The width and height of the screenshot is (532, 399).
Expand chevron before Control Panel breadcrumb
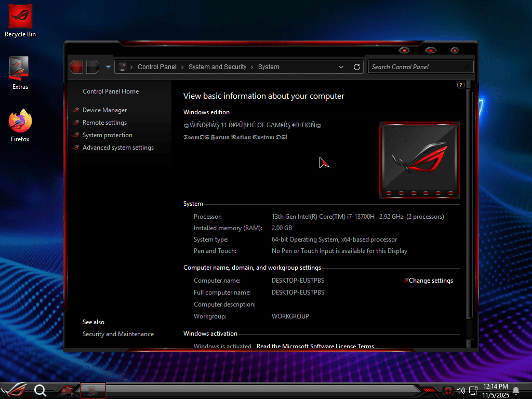pos(131,67)
